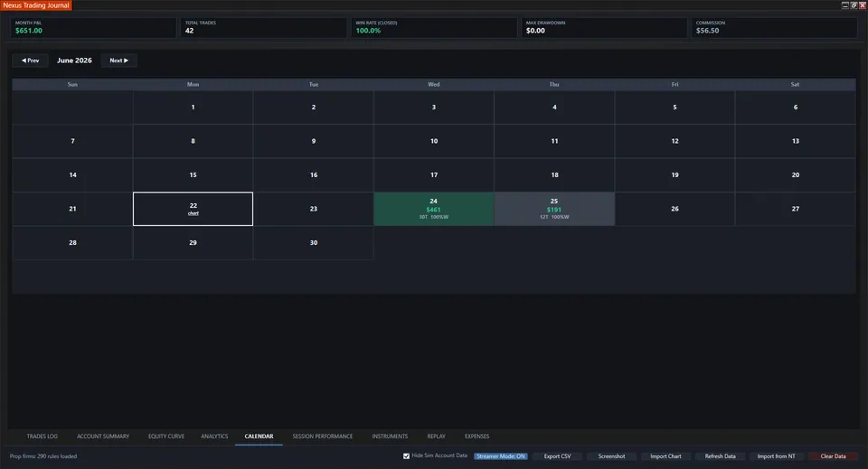Image resolution: width=868 pixels, height=469 pixels.
Task: Open the Trades Log tab
Action: tap(42, 436)
